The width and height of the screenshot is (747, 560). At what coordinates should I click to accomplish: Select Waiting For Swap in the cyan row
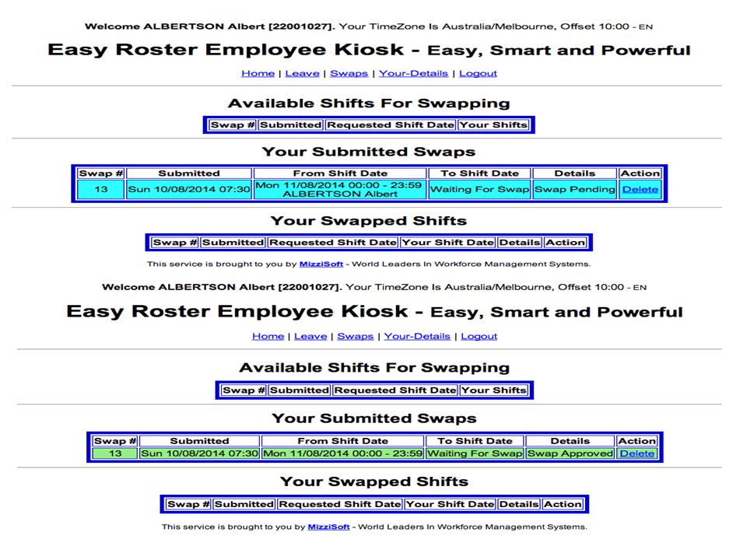[479, 190]
